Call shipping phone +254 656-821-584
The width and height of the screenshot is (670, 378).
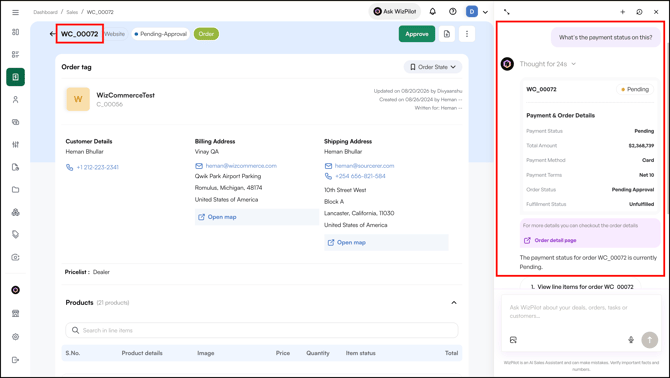coord(360,176)
